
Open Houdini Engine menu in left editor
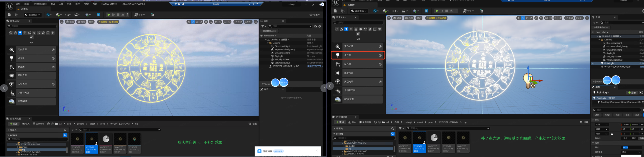(40, 4)
